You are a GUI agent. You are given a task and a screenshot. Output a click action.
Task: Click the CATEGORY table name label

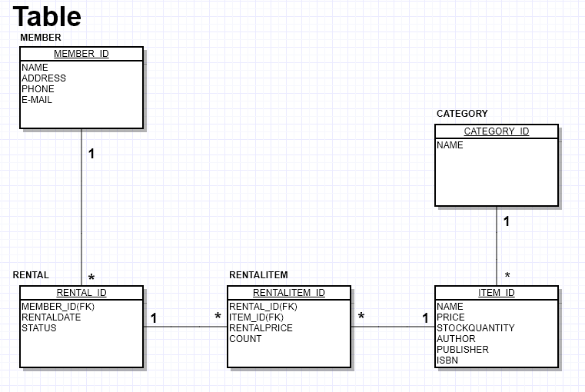tap(462, 114)
